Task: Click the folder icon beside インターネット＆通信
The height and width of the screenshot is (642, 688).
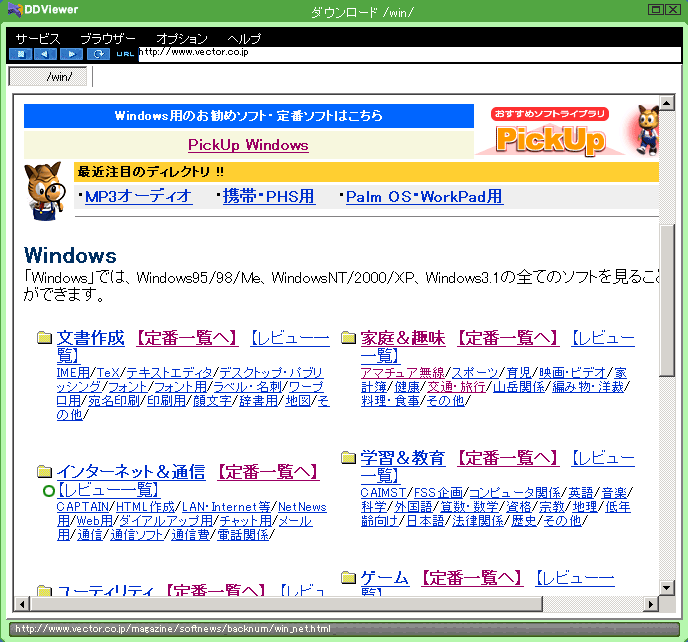Action: [x=44, y=472]
